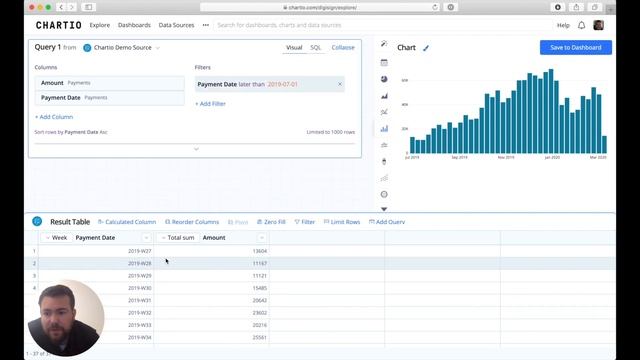Image resolution: width=640 pixels, height=360 pixels.
Task: Switch to the Visual query tab
Action: tap(294, 47)
